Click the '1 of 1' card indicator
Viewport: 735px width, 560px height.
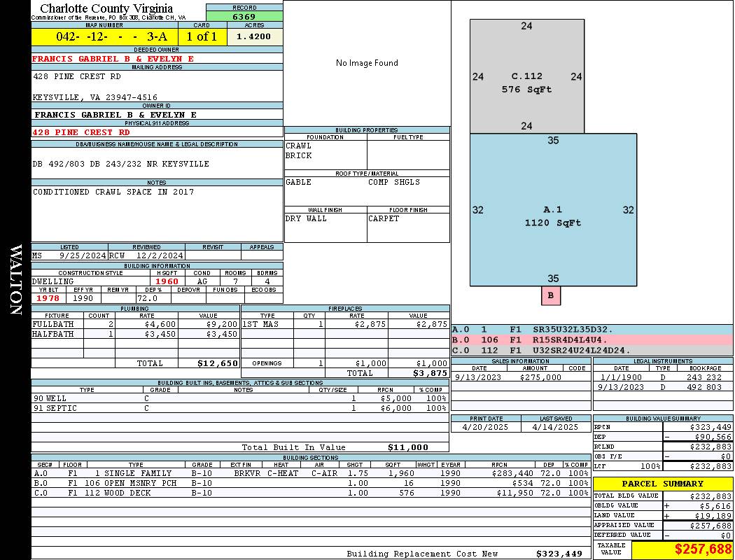(202, 36)
